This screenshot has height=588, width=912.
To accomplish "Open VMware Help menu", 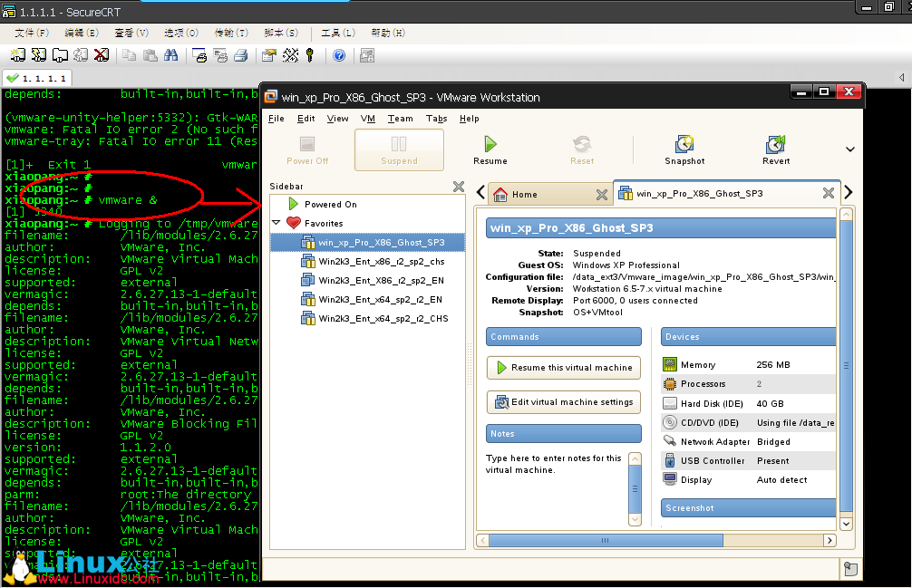I will (470, 119).
